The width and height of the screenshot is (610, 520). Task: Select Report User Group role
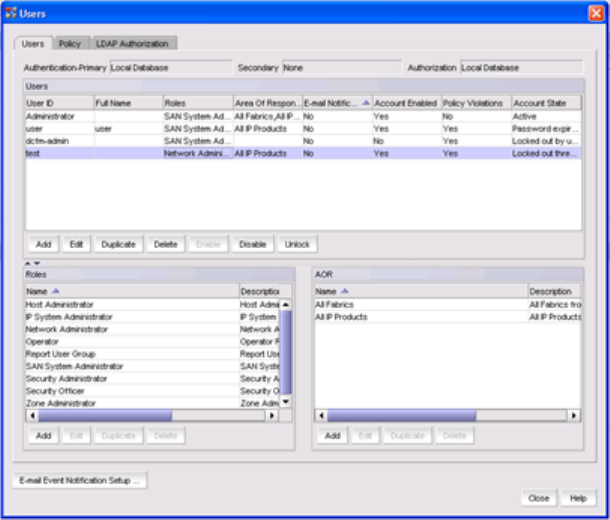[152, 354]
